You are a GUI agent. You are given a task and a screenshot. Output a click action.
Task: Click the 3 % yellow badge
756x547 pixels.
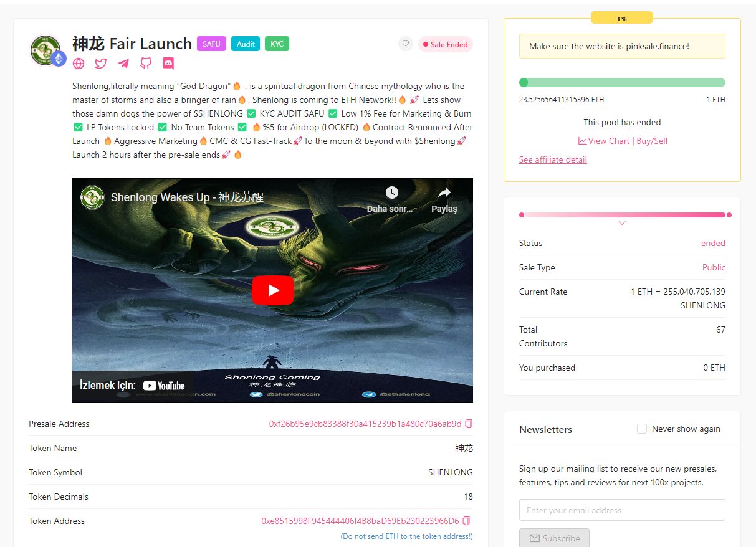tap(622, 19)
